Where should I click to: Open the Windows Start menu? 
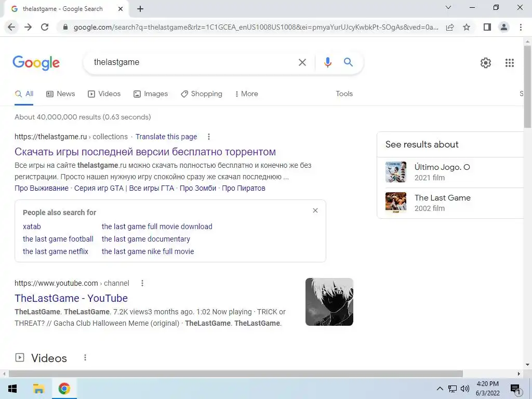pyautogui.click(x=12, y=389)
